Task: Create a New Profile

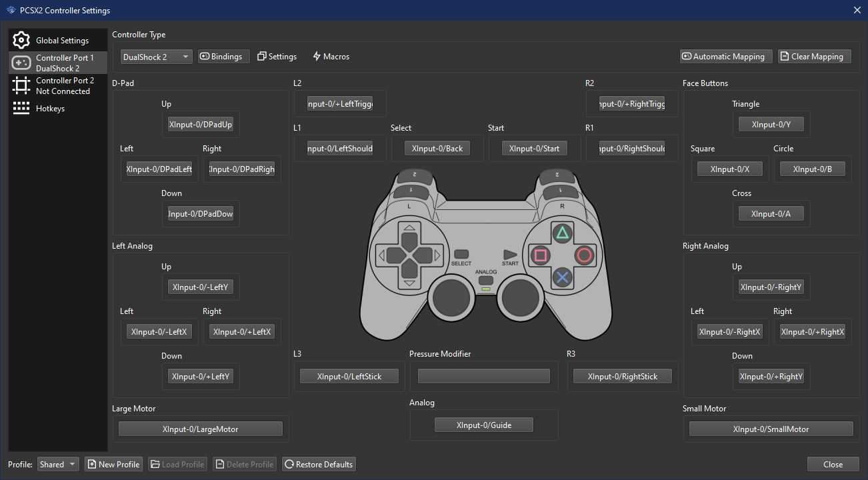Action: [x=113, y=464]
